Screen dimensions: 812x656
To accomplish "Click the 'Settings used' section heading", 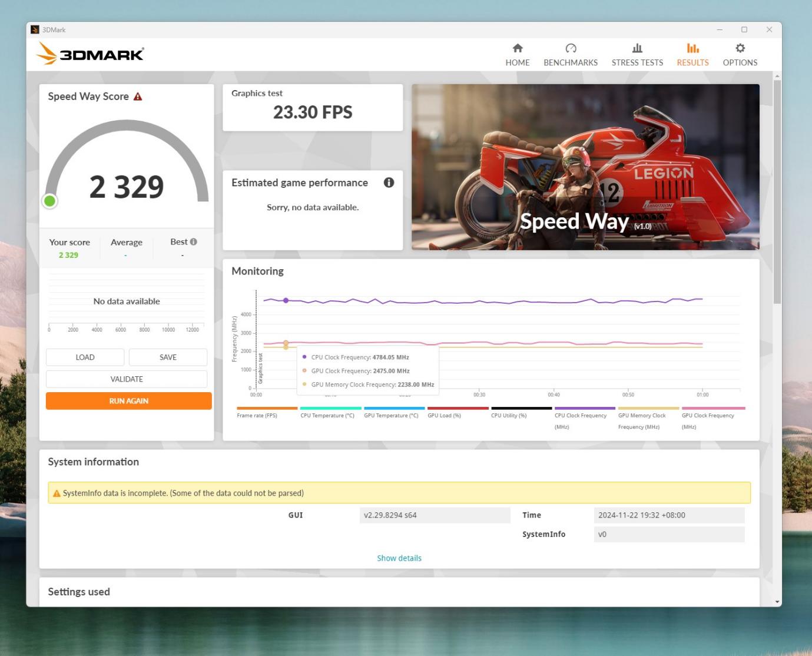I will [x=79, y=592].
